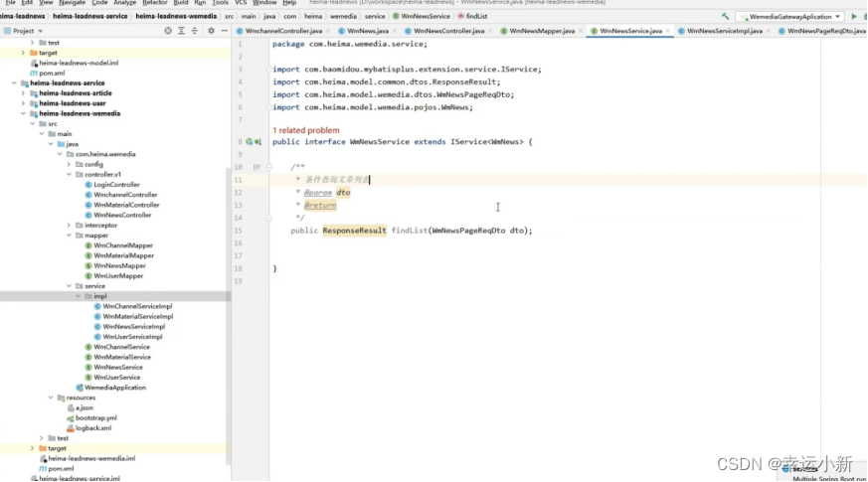Select heima-leadnews-wemedia.iml file
The height and width of the screenshot is (482, 868).
[x=91, y=458]
